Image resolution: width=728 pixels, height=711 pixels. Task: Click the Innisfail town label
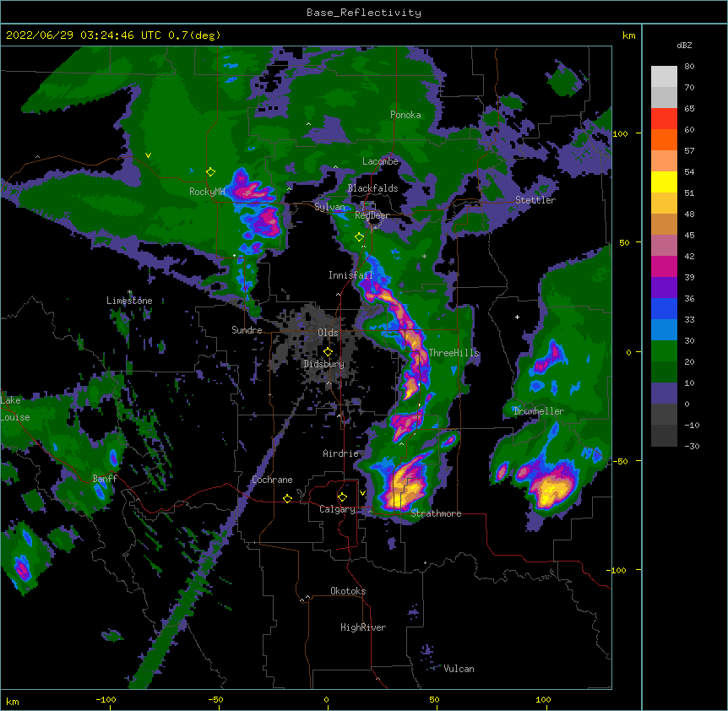[350, 275]
